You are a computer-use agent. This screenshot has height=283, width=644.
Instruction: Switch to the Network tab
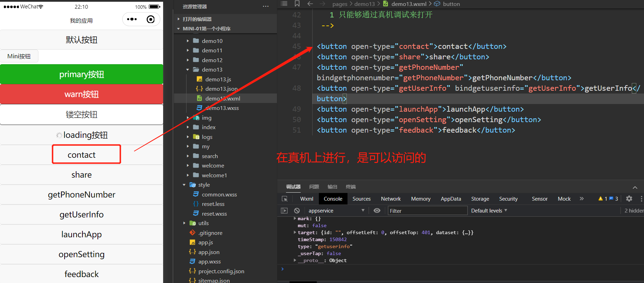391,199
